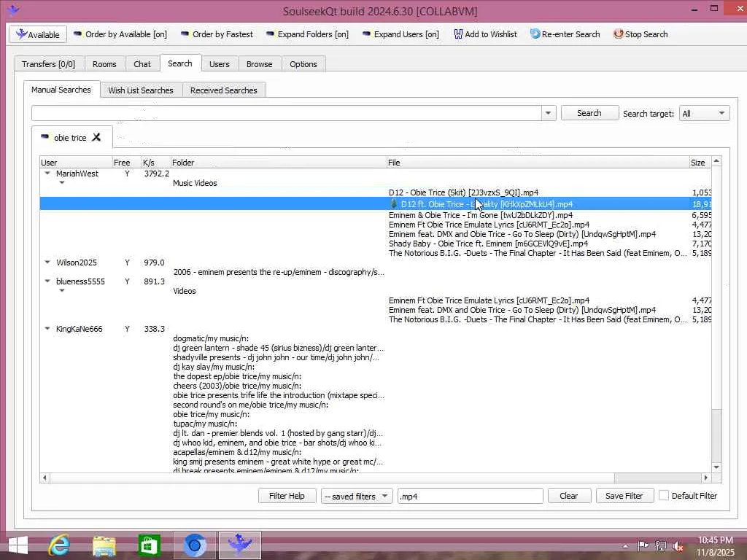Click the Re-enter Search icon
Screen dimensions: 747x560
pos(535,34)
